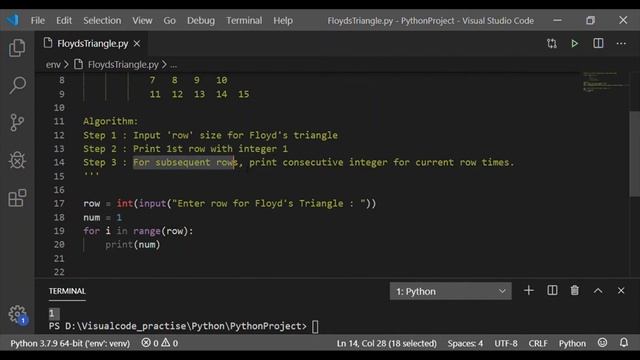Image resolution: width=640 pixels, height=360 pixels.
Task: Open the editor More Actions ellipsis
Action: click(x=621, y=43)
